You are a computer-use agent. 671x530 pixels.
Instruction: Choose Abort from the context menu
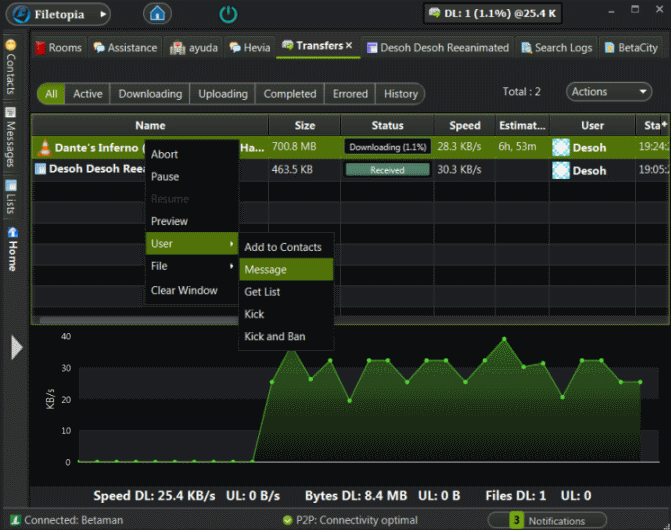click(x=192, y=154)
